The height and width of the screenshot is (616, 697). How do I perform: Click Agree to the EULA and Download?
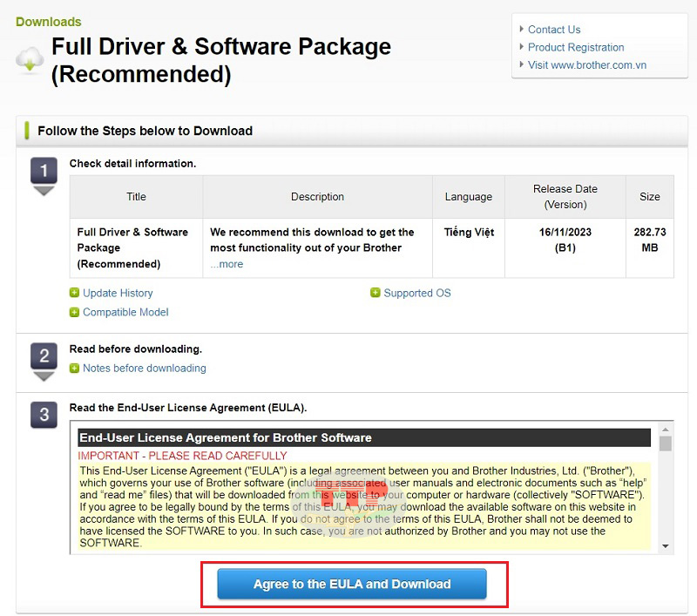pos(352,584)
